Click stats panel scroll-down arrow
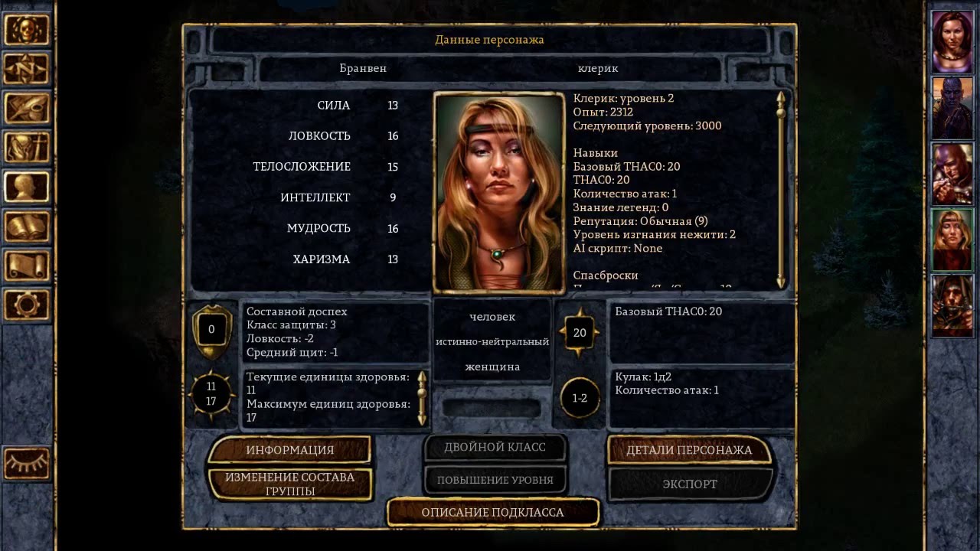Image resolution: width=980 pixels, height=551 pixels. click(x=781, y=282)
